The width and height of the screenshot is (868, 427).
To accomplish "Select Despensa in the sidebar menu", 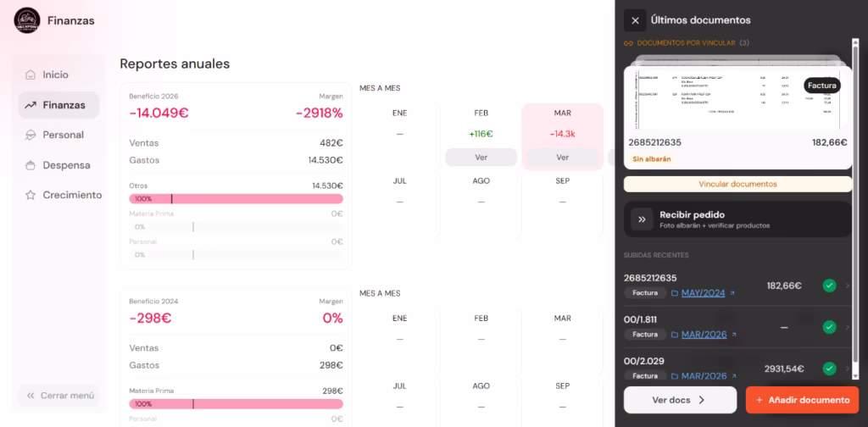I will 58,165.
